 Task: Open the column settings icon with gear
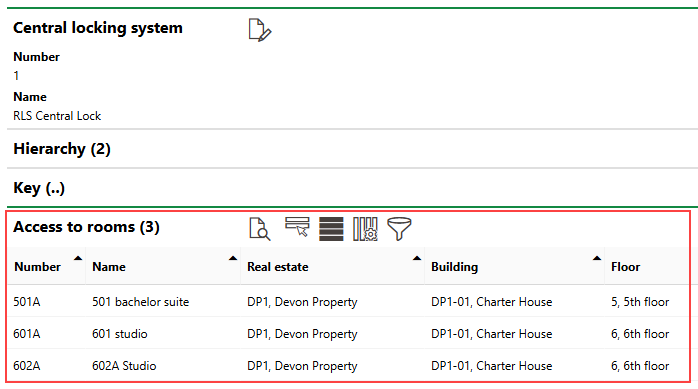tap(365, 229)
